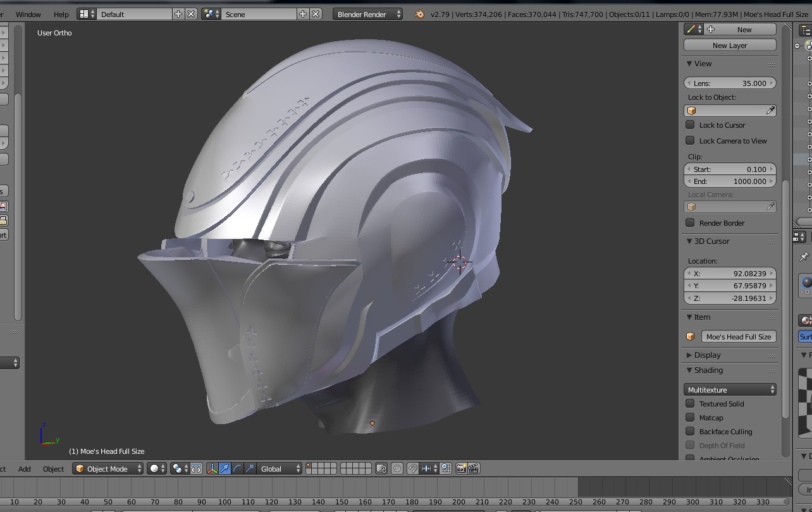Click the New Layer button
Screen dimensions: 812x512
coord(730,46)
